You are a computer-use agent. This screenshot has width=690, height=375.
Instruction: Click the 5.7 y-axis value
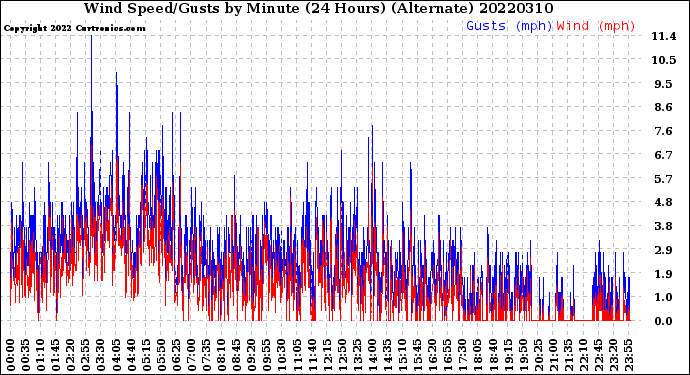[664, 179]
